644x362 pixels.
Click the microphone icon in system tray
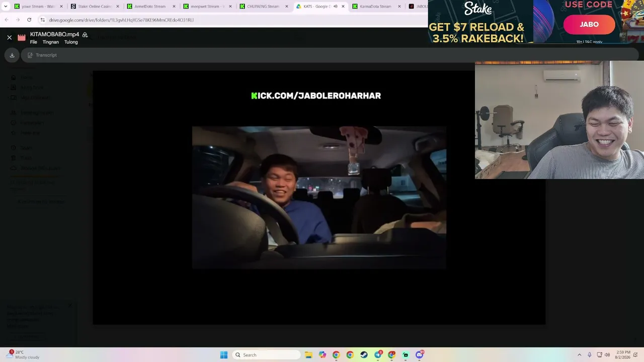tap(589, 355)
